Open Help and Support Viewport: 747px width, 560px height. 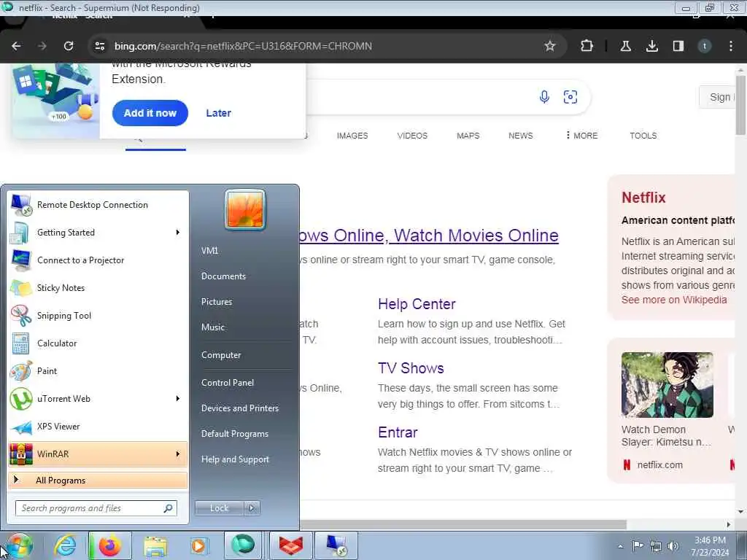[235, 459]
